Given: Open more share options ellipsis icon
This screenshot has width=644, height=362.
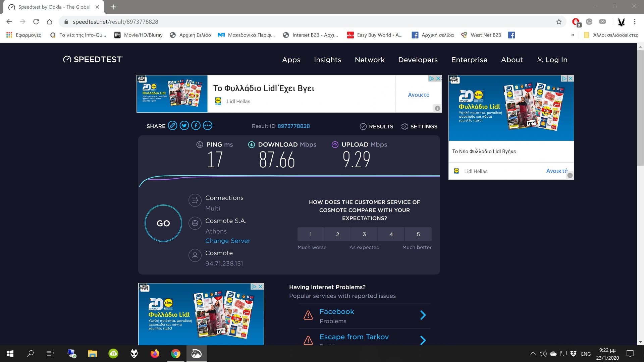Looking at the screenshot, I should click(x=208, y=126).
